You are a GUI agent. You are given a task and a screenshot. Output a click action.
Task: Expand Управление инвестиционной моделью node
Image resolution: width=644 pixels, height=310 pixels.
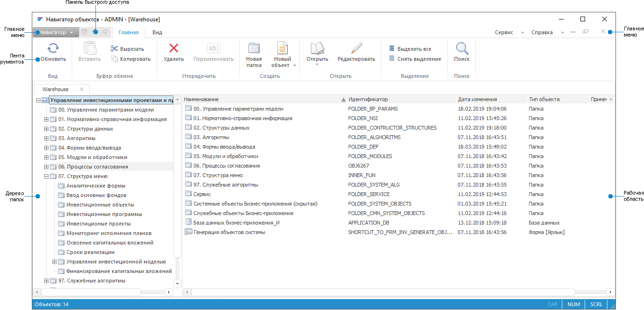(x=54, y=262)
